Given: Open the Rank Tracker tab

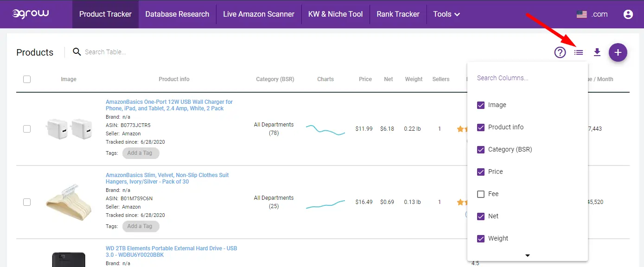Looking at the screenshot, I should tap(398, 14).
